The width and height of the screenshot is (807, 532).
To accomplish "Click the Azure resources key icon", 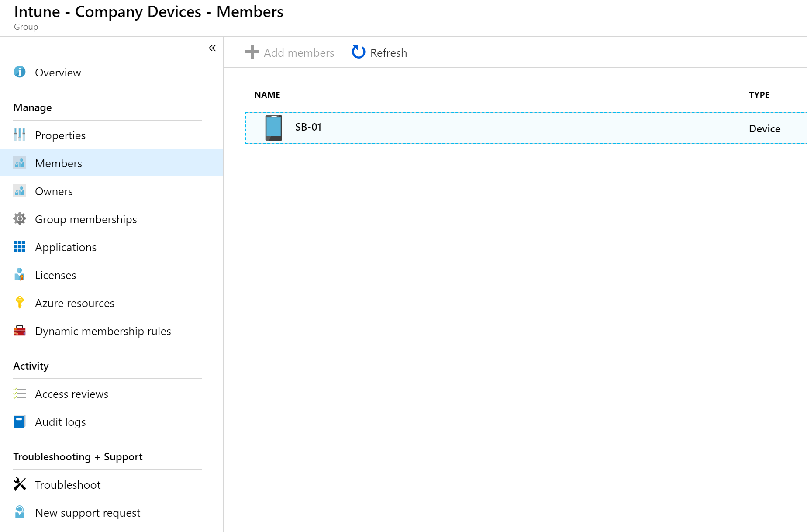I will [x=20, y=302].
